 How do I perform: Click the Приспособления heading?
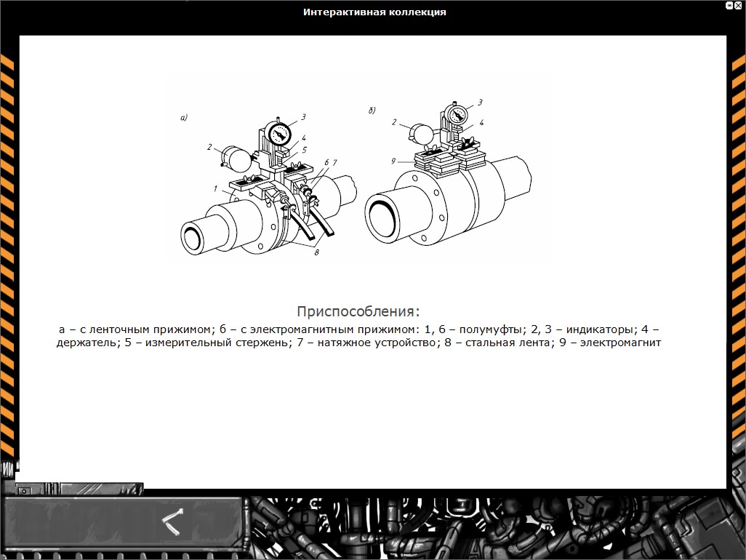pyautogui.click(x=358, y=312)
